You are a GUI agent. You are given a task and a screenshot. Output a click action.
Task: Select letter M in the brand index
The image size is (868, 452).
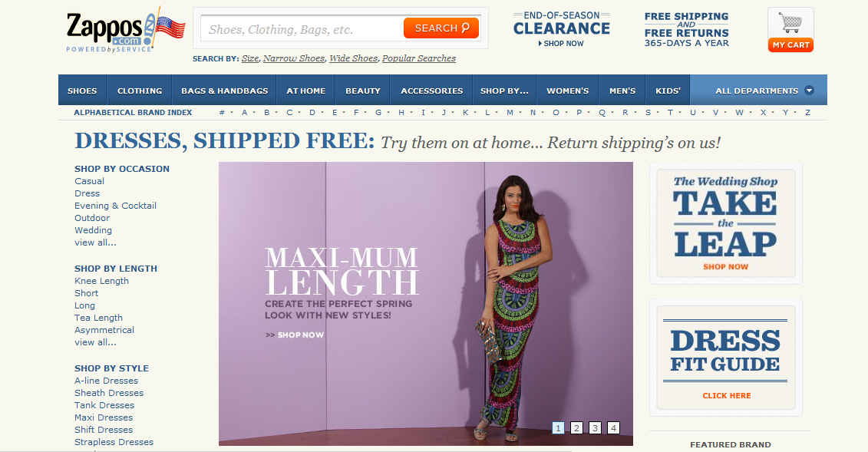pyautogui.click(x=510, y=112)
